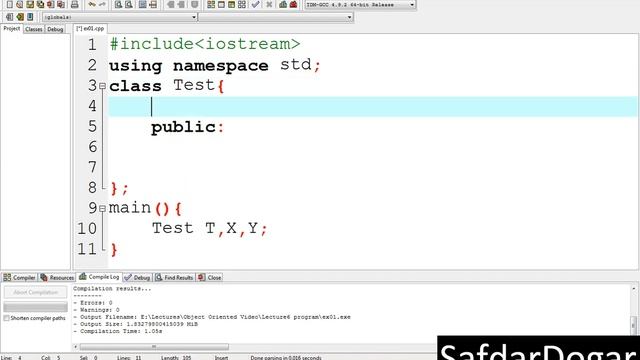Click the 'Test T,X,Y;' statement
This screenshot has height=360, width=640.
(x=209, y=228)
